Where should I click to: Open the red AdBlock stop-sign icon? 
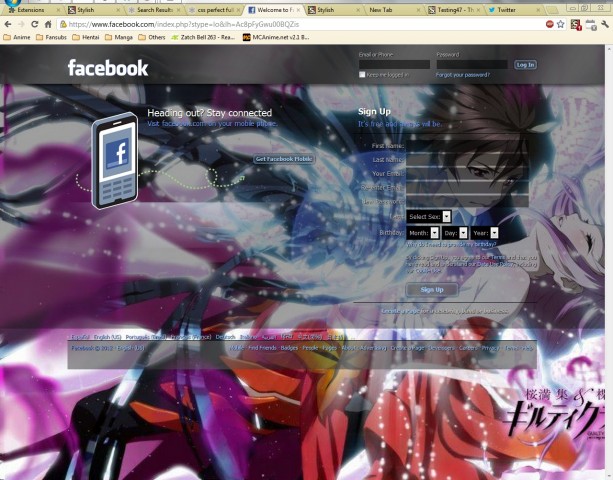click(x=550, y=24)
